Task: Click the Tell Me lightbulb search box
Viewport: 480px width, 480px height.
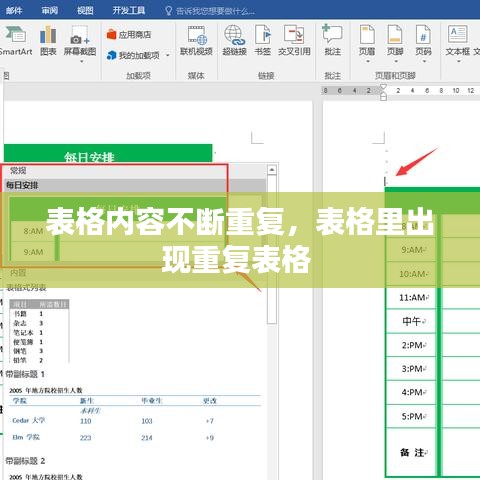Action: pos(210,11)
